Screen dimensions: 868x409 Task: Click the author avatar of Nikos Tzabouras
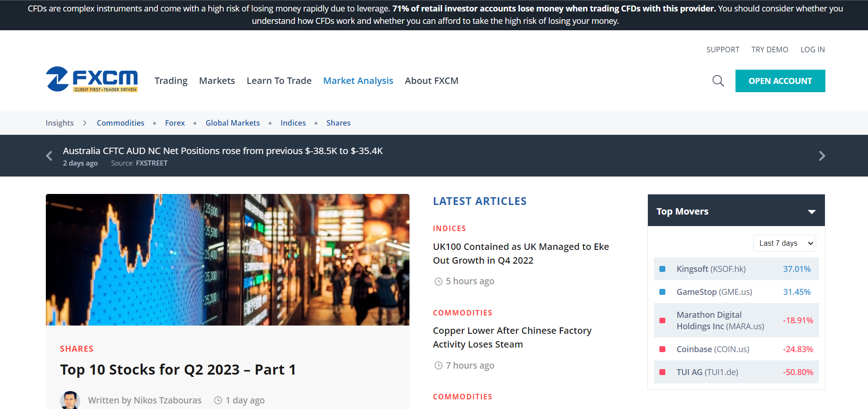pyautogui.click(x=70, y=400)
